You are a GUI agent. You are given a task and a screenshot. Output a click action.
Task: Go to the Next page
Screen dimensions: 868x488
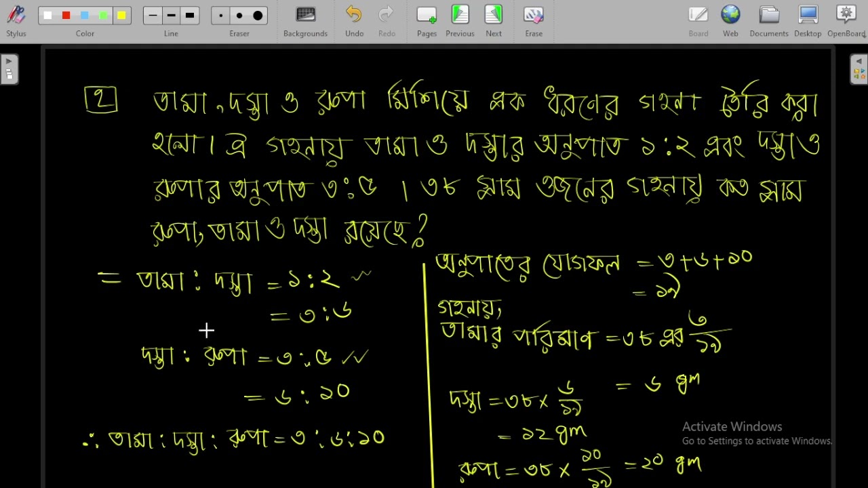click(x=494, y=22)
